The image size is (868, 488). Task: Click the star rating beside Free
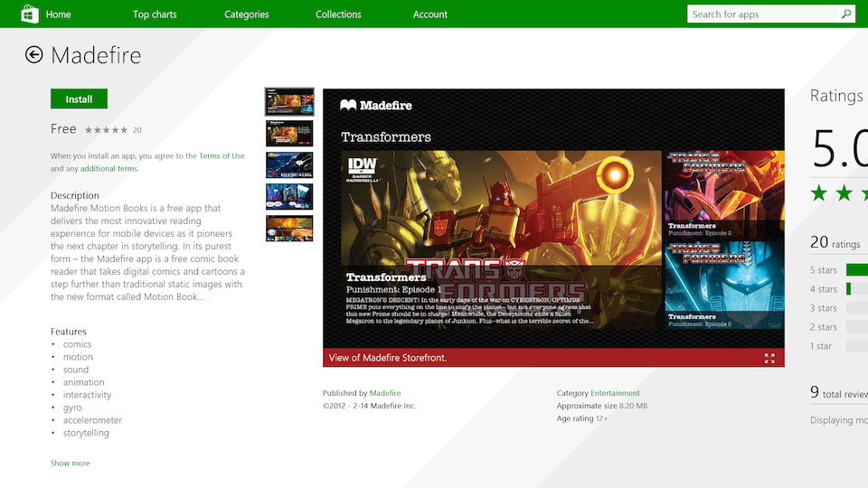(106, 130)
